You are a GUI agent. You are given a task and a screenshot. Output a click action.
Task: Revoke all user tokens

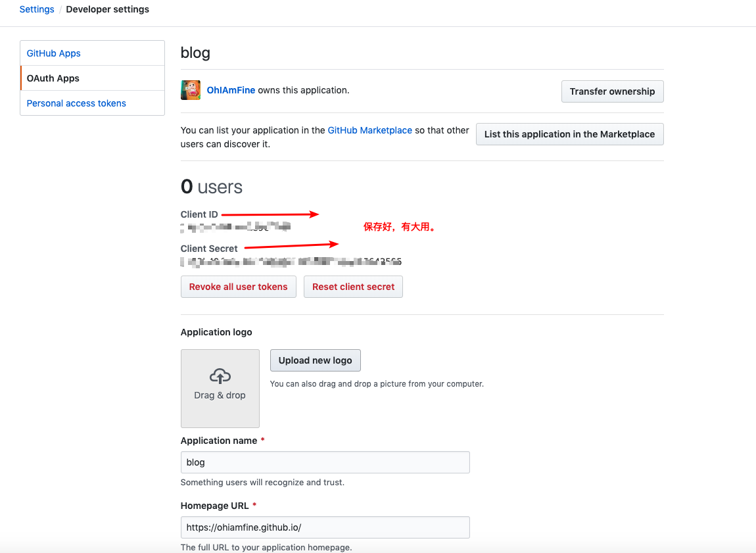pyautogui.click(x=238, y=287)
